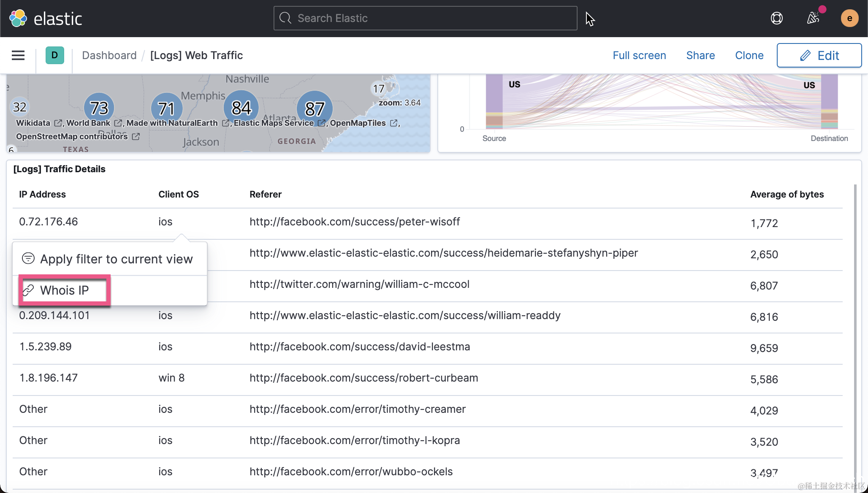
Task: Open the newsfeed celebration icon
Action: pyautogui.click(x=813, y=18)
